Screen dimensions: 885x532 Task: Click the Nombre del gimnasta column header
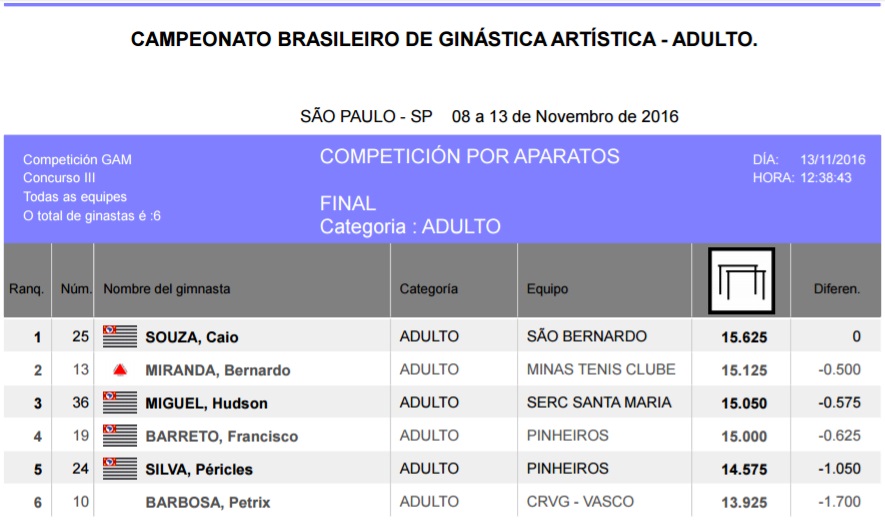(167, 289)
